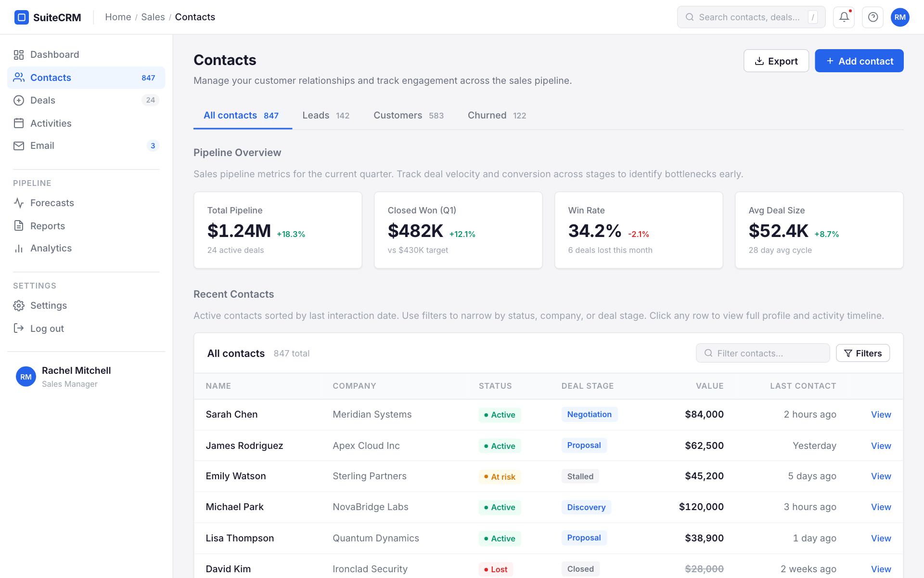924x578 pixels.
Task: View Sarah Chen's contact profile
Action: pyautogui.click(x=881, y=415)
